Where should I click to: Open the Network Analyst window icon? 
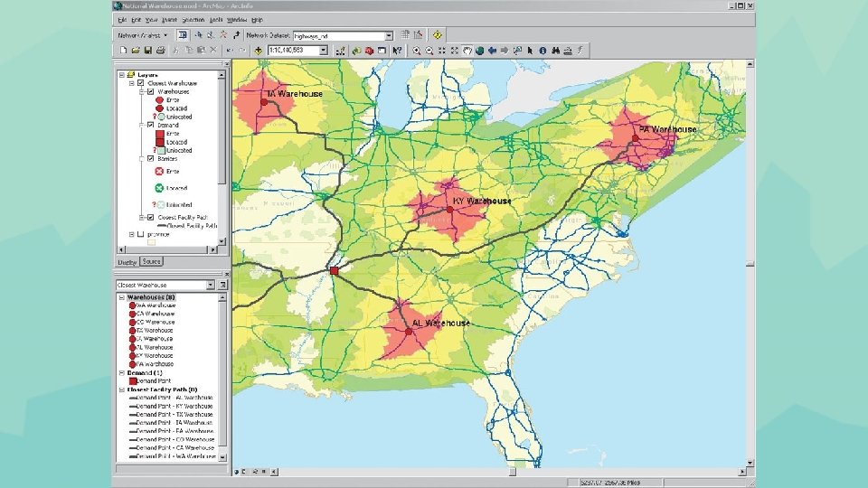tap(182, 35)
